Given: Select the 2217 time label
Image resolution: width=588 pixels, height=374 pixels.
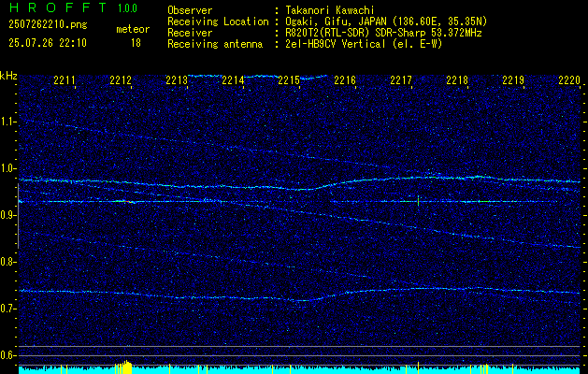Looking at the screenshot, I should [x=401, y=80].
